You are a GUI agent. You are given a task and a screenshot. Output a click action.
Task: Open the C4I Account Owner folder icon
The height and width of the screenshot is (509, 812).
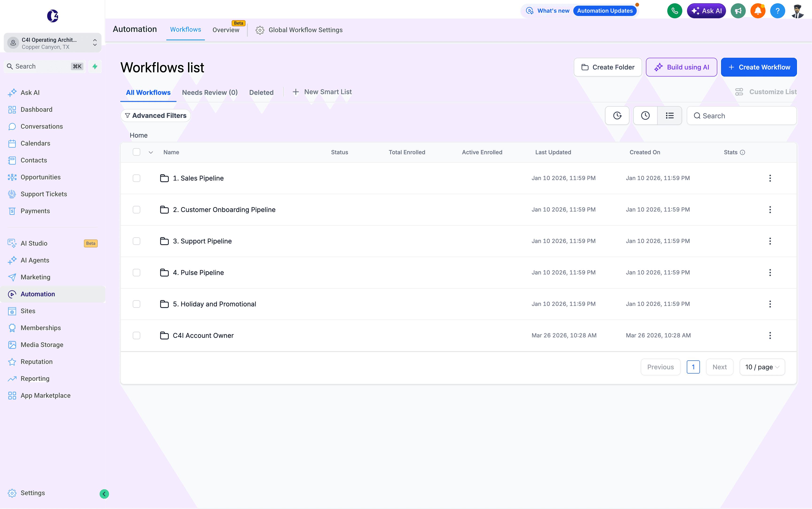pyautogui.click(x=164, y=335)
